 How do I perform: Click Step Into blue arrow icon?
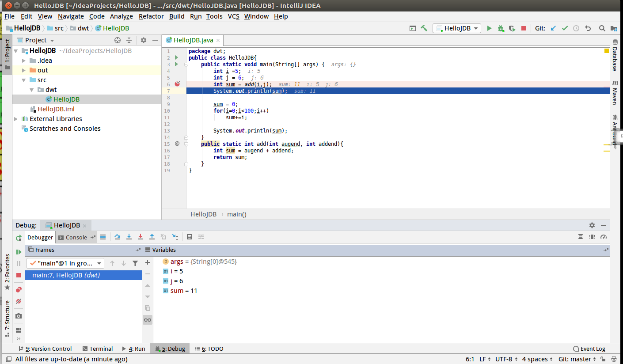(x=129, y=237)
